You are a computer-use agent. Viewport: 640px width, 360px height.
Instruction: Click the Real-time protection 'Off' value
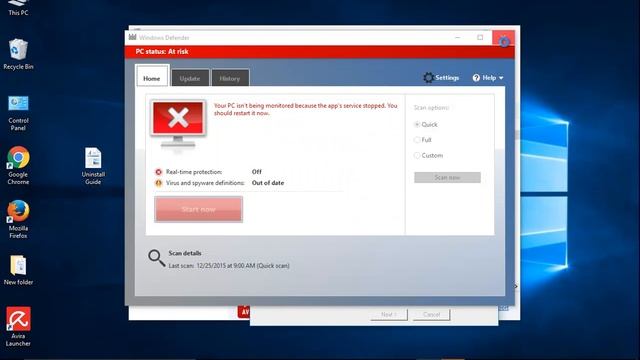pyautogui.click(x=257, y=172)
